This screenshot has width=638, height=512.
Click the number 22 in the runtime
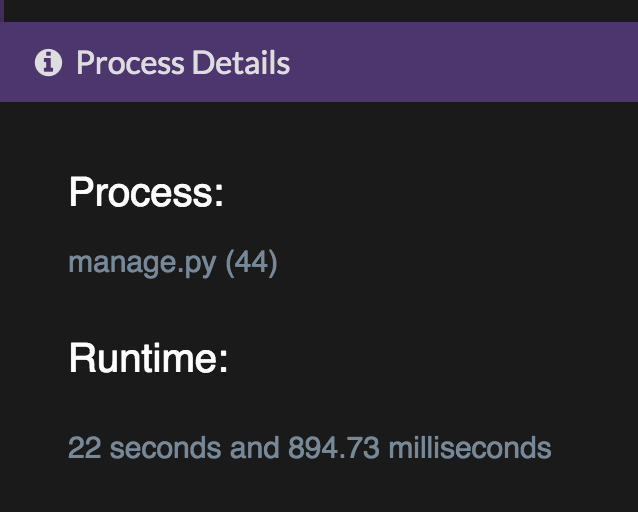coord(85,447)
